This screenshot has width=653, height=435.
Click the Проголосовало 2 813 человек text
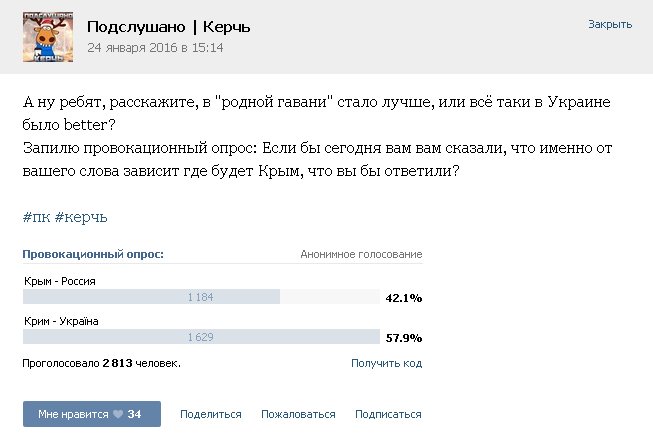101,363
